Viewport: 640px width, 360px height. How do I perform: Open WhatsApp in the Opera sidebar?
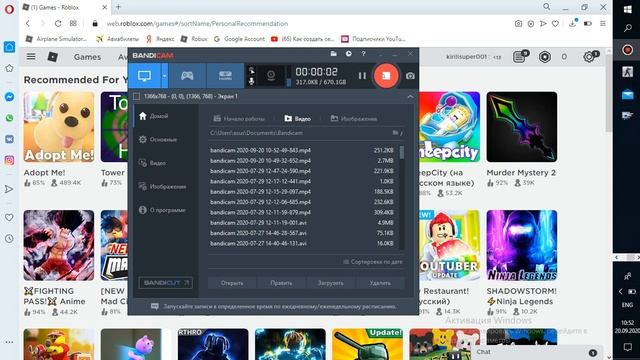9,118
